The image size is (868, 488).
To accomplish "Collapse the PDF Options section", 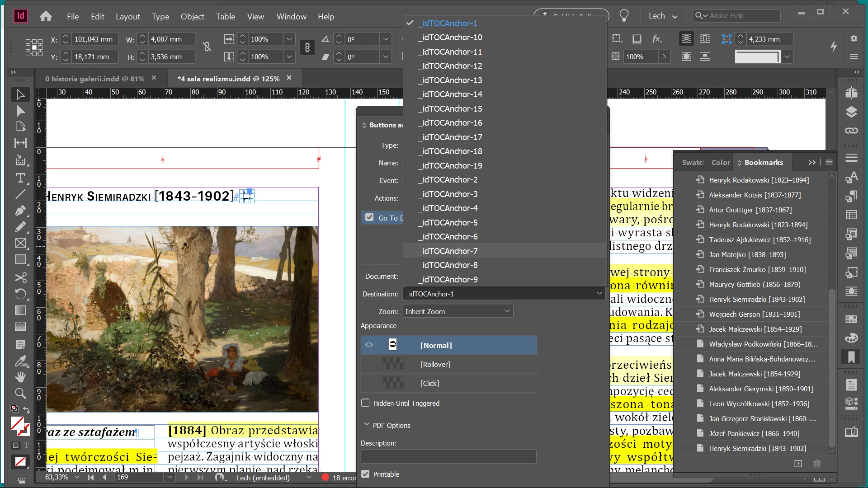I will pos(366,425).
